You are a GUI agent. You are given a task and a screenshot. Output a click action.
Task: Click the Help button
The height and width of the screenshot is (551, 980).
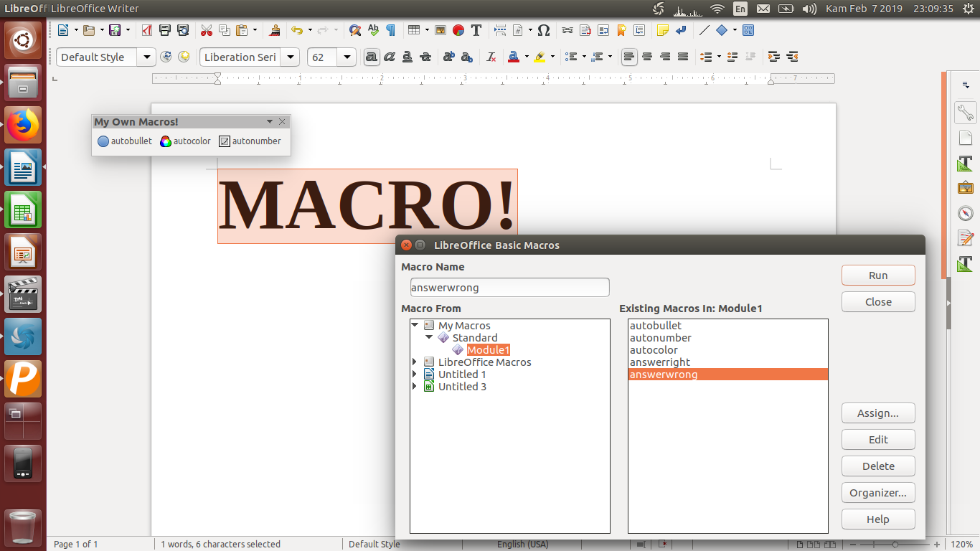[x=878, y=519]
